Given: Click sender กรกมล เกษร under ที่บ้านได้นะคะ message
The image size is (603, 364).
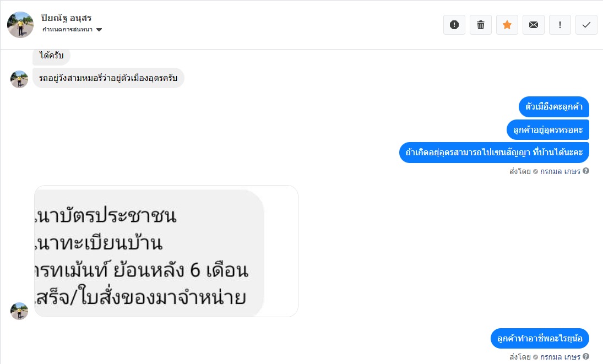Looking at the screenshot, I should point(560,171).
